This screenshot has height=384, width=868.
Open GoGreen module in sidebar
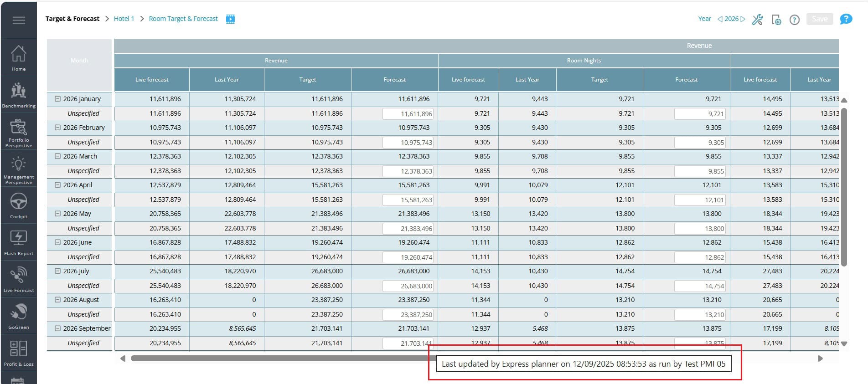19,316
